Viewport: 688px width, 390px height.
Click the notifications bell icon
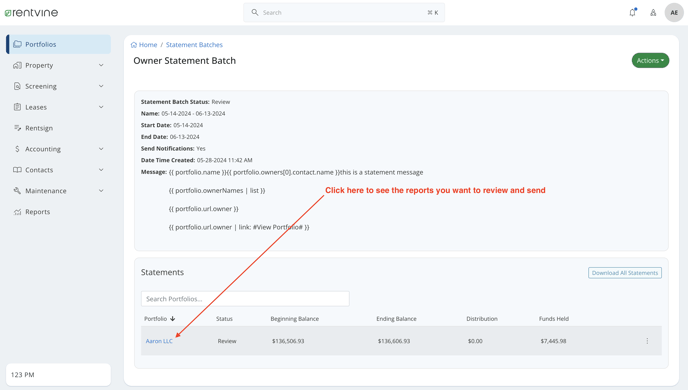point(632,12)
